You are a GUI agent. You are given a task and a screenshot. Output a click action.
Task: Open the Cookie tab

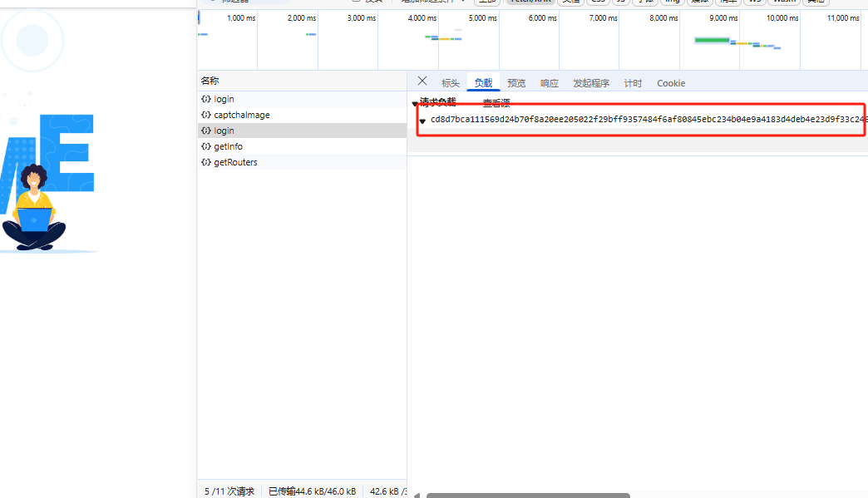671,83
